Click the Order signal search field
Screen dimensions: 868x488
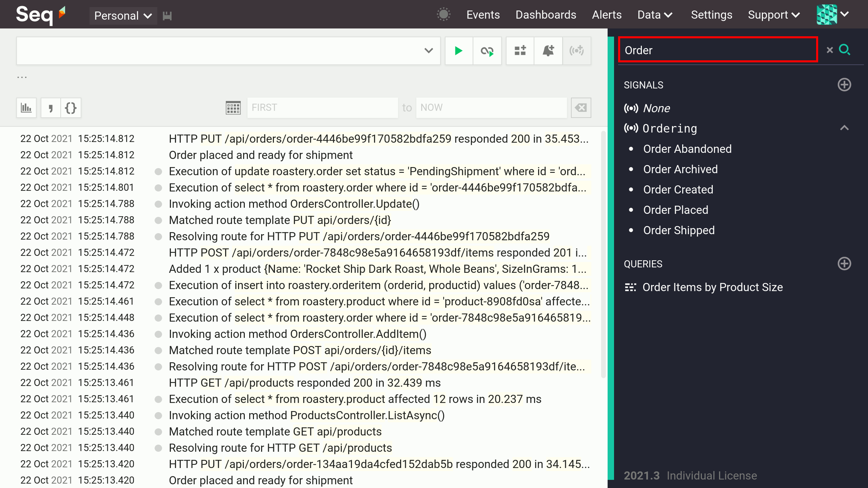tap(718, 50)
